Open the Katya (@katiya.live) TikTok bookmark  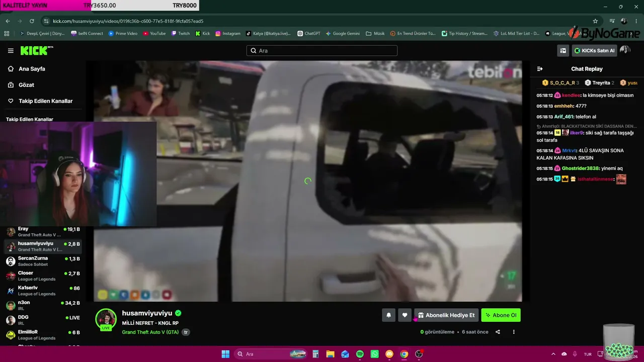coord(268,34)
